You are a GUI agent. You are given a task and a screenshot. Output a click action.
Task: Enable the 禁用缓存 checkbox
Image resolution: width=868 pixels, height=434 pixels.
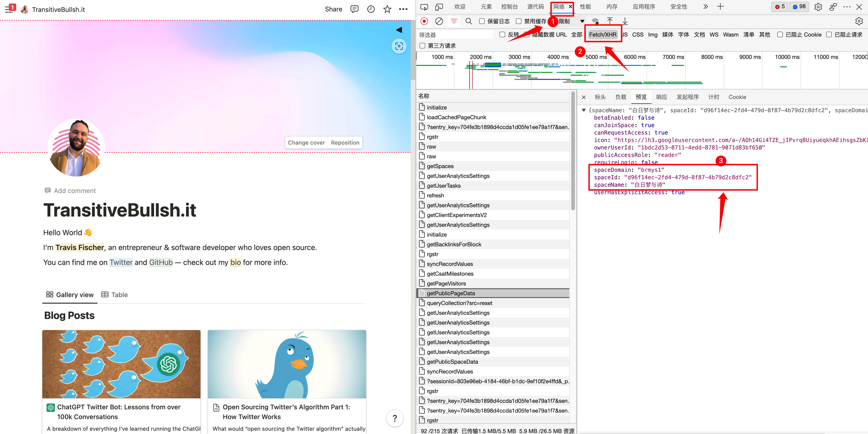point(519,21)
